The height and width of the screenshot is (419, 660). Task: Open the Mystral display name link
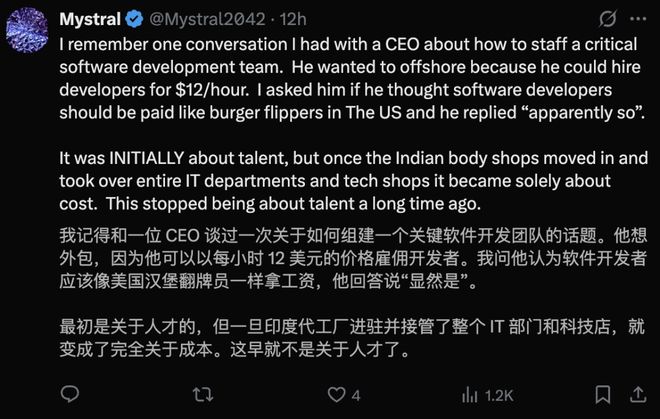coord(89,19)
